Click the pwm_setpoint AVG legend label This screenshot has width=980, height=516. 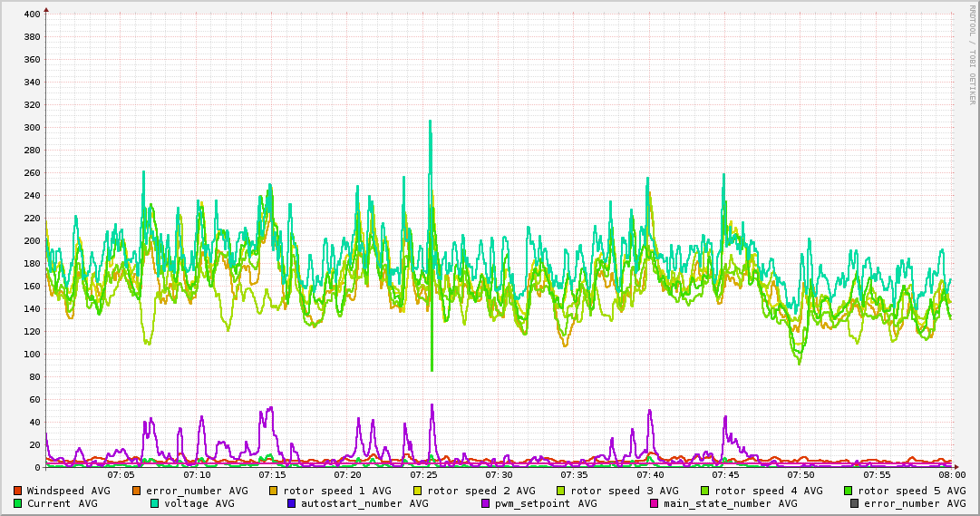tap(546, 503)
